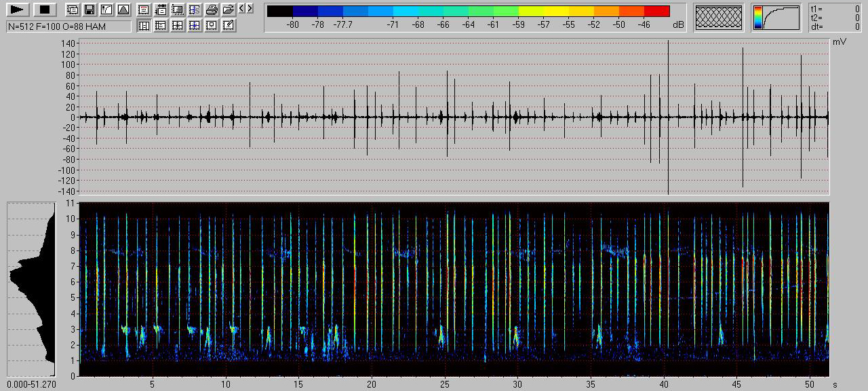Screen dimensions: 868x391
Task: Click the crosshatch pattern button
Action: point(719,17)
